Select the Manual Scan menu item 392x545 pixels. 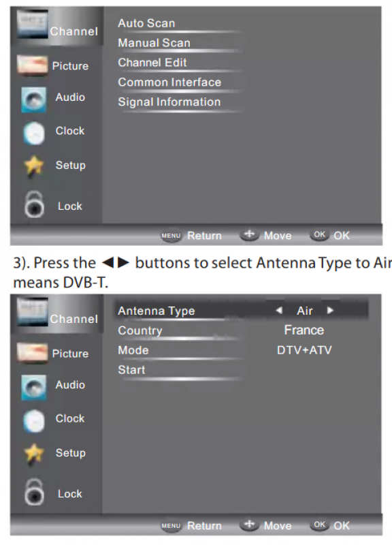point(154,43)
